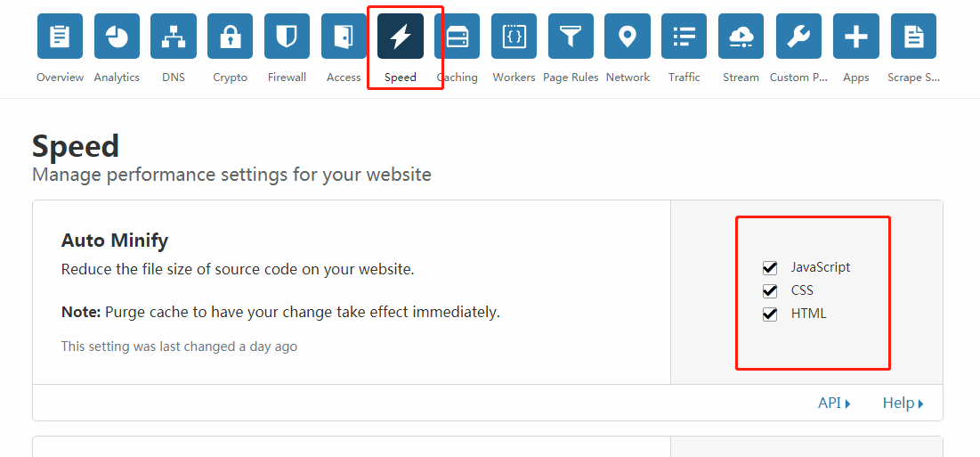This screenshot has width=980, height=457.
Task: Go to the Analytics pie chart icon
Action: (117, 37)
